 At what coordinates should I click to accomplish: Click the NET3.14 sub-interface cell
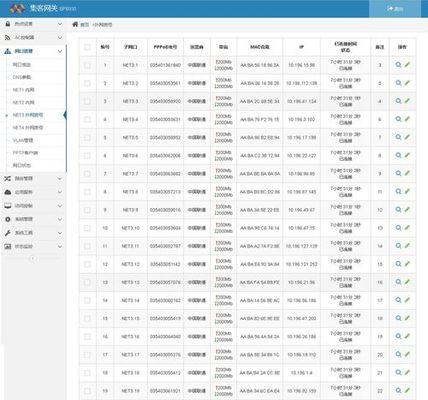pyautogui.click(x=130, y=300)
